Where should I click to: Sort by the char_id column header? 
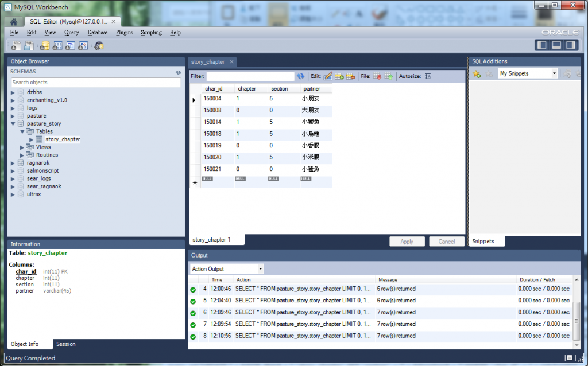coord(218,89)
